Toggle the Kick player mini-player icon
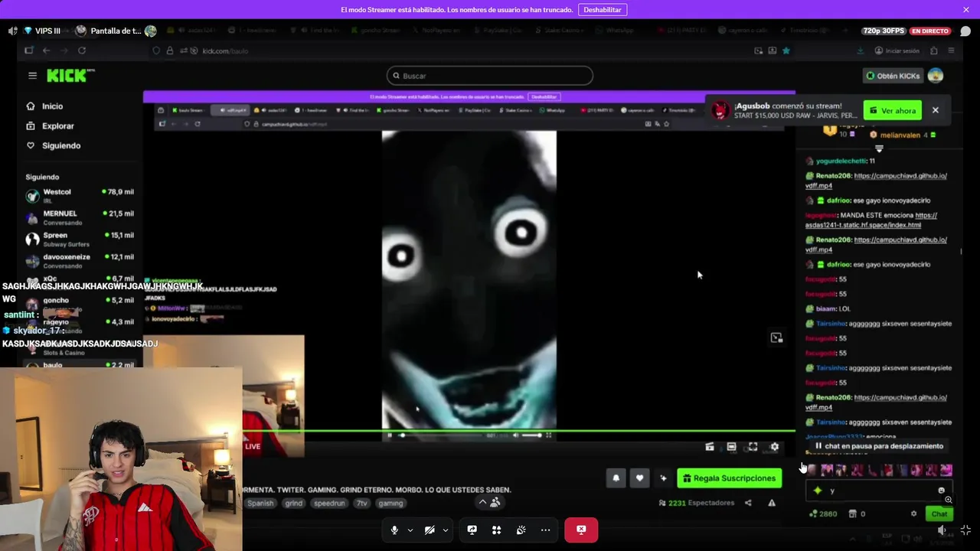Viewport: 980px width, 551px height. click(710, 447)
